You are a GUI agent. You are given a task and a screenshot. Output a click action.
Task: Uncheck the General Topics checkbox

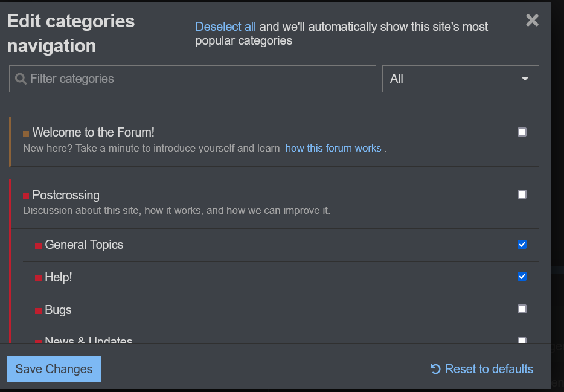tap(522, 244)
